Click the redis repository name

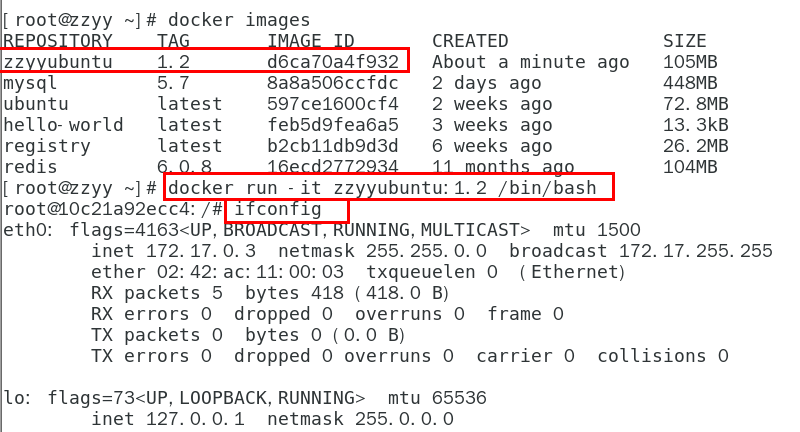[30, 167]
